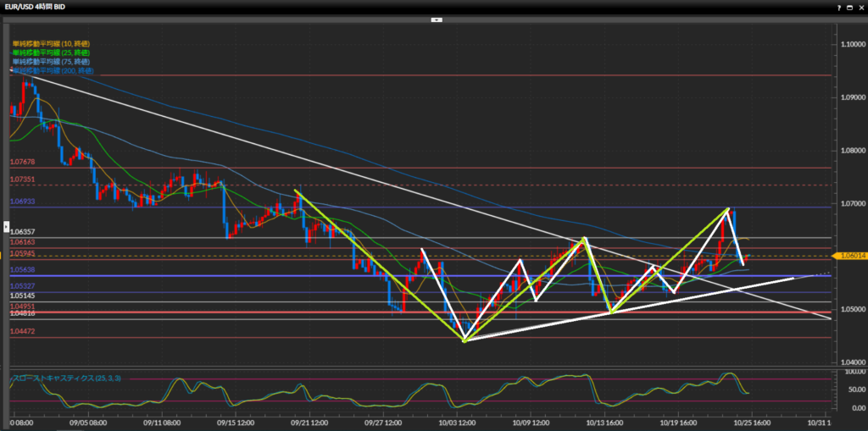Image resolution: width=868 pixels, height=431 pixels.
Task: Select the 1.07351 dashed line label
Action: tap(22, 180)
